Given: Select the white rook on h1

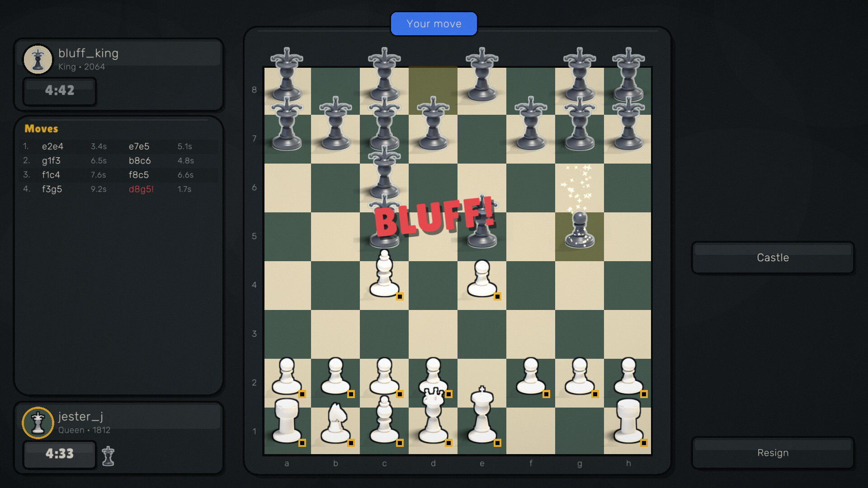Looking at the screenshot, I should [x=628, y=420].
